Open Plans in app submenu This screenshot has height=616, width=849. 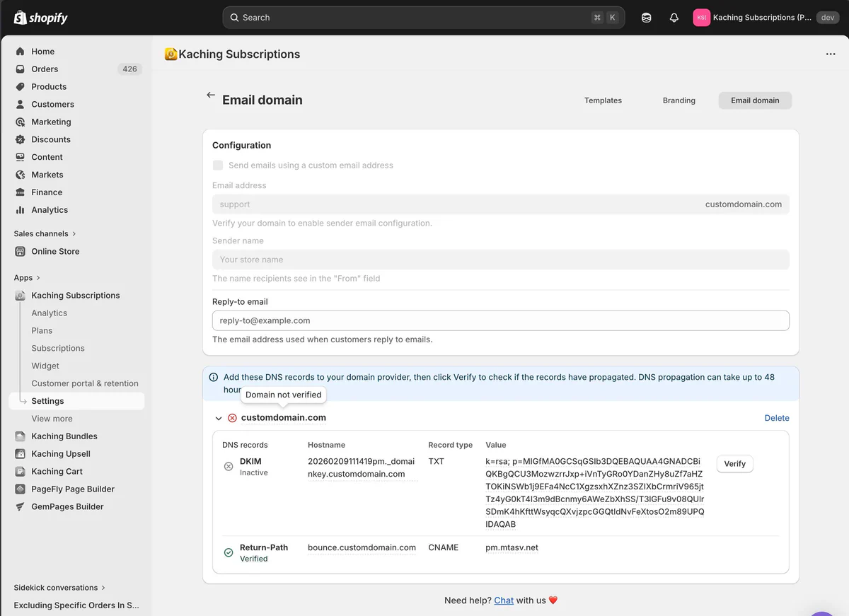coord(42,331)
